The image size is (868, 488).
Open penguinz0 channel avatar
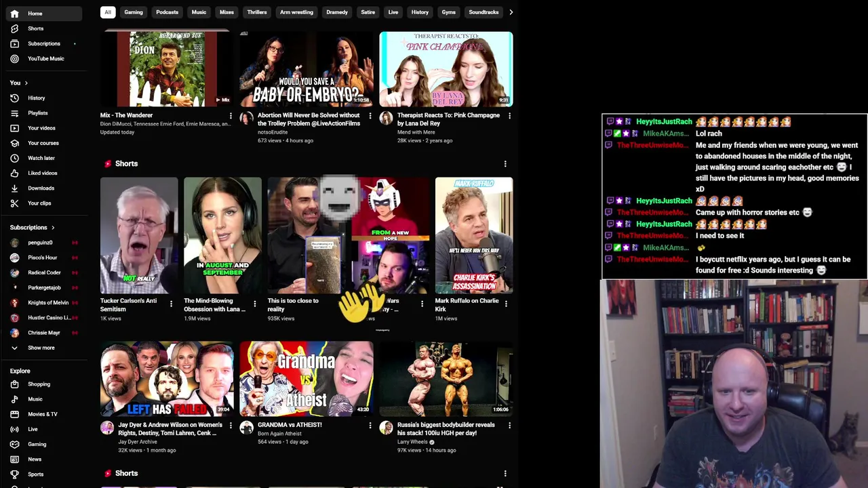14,243
